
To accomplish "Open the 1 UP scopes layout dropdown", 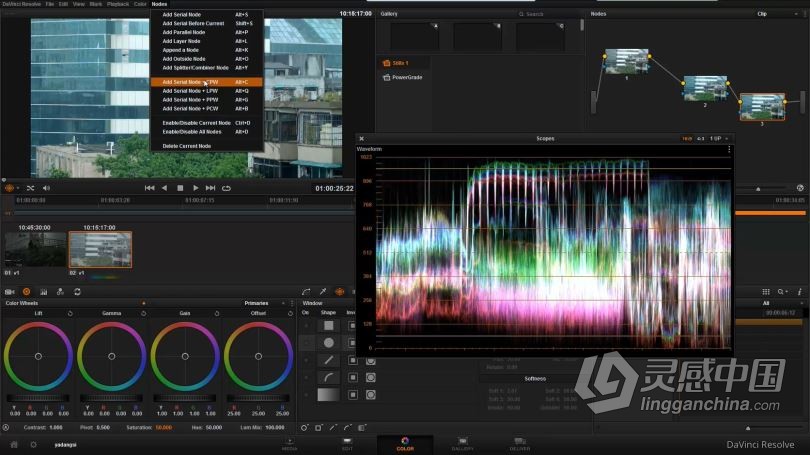I will [x=719, y=138].
